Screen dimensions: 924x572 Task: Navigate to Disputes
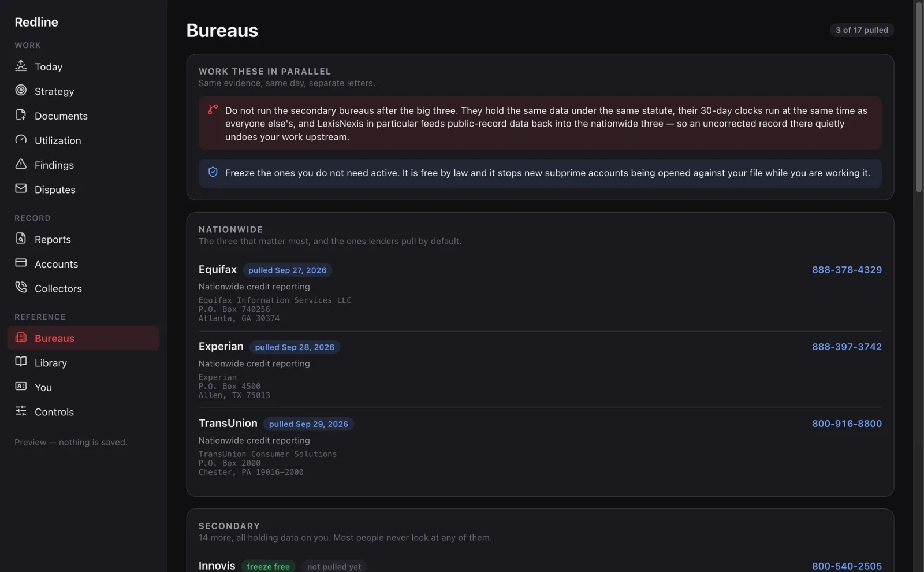pos(83,190)
